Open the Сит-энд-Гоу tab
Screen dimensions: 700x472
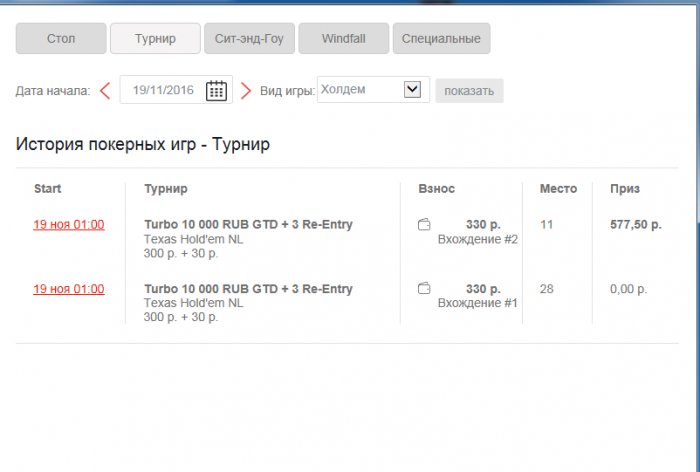point(249,38)
